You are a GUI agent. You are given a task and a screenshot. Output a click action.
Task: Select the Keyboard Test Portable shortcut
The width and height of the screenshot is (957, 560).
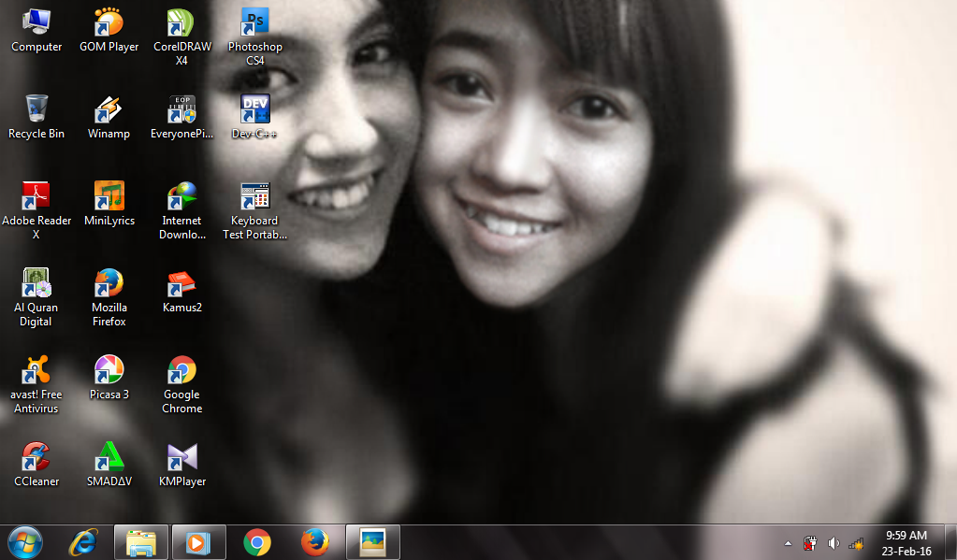[254, 210]
